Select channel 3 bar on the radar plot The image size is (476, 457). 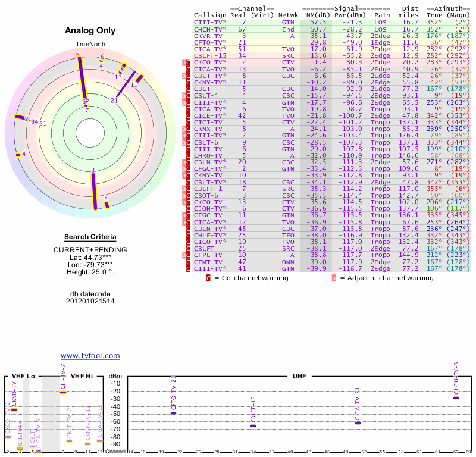coord(93,190)
